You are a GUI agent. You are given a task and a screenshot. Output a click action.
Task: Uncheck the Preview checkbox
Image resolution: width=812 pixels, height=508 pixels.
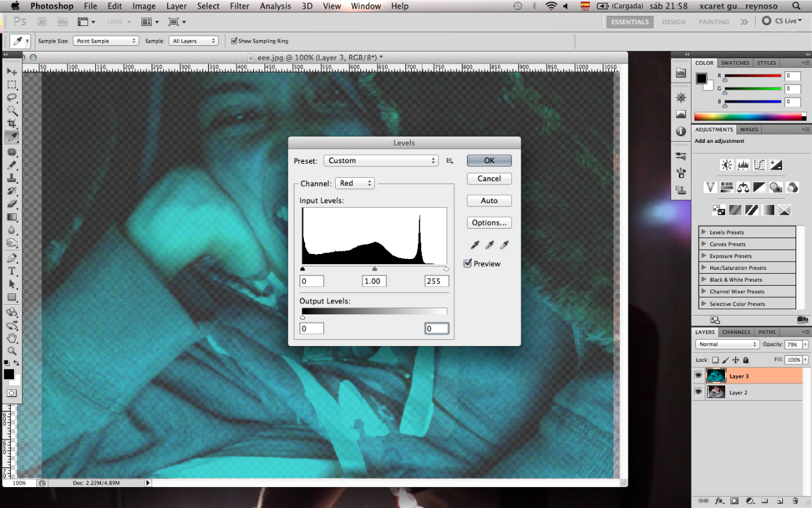tap(468, 264)
